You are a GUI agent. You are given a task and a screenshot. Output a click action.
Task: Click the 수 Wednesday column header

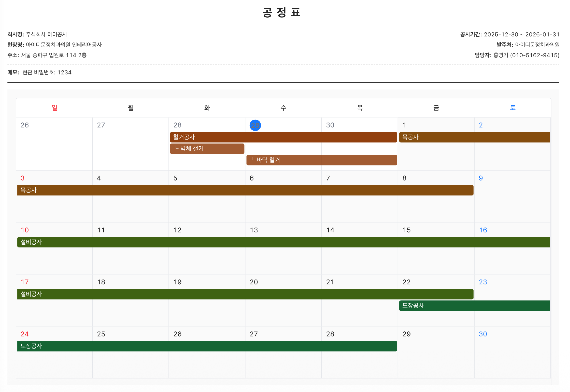click(283, 108)
